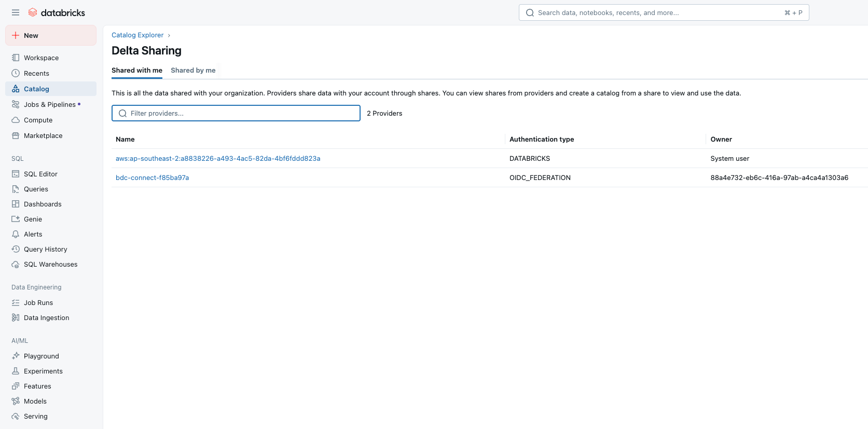Focus the Filter providers input field

point(236,113)
